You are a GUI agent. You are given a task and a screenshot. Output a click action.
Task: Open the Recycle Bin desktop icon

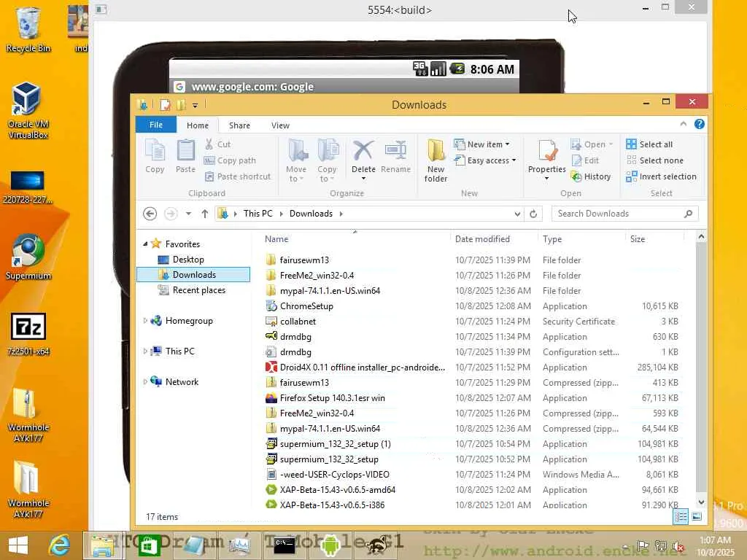point(28,29)
